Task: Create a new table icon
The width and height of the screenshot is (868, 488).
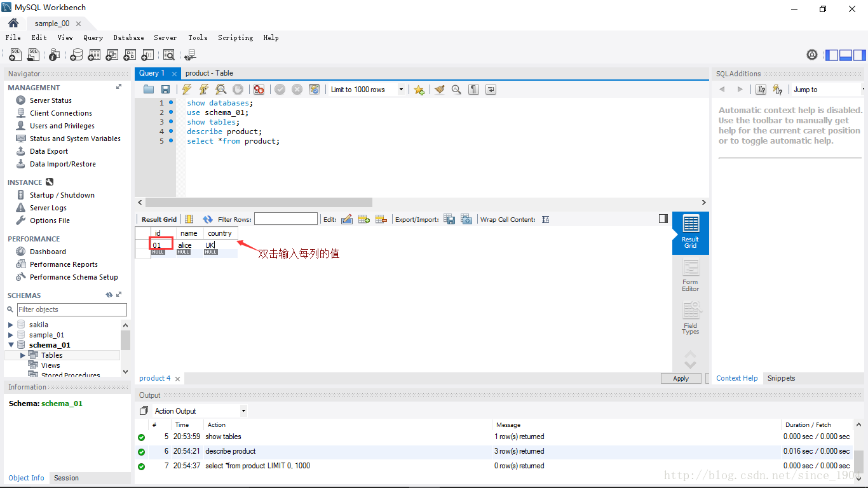Action: (x=94, y=55)
